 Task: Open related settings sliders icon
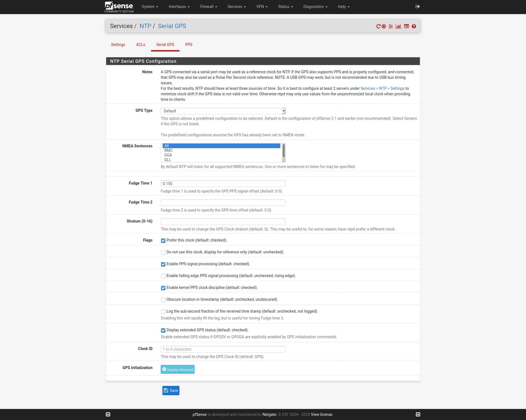(x=391, y=26)
